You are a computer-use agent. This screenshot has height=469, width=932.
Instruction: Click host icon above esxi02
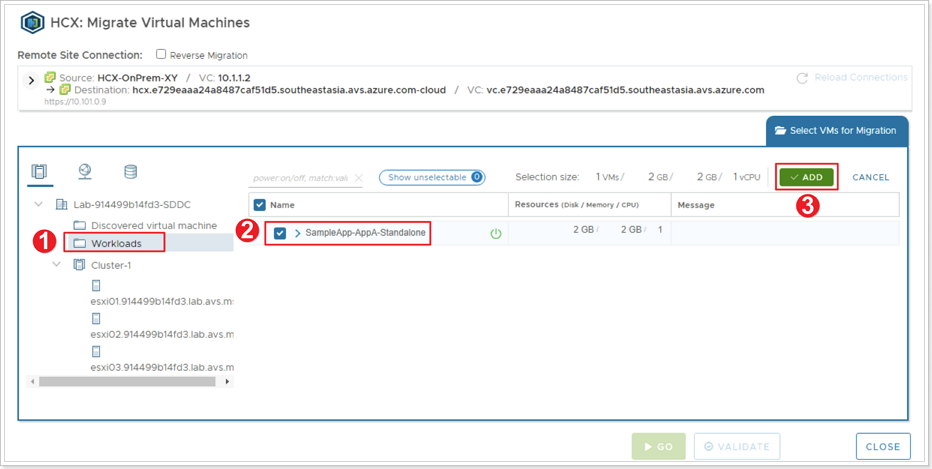[96, 318]
